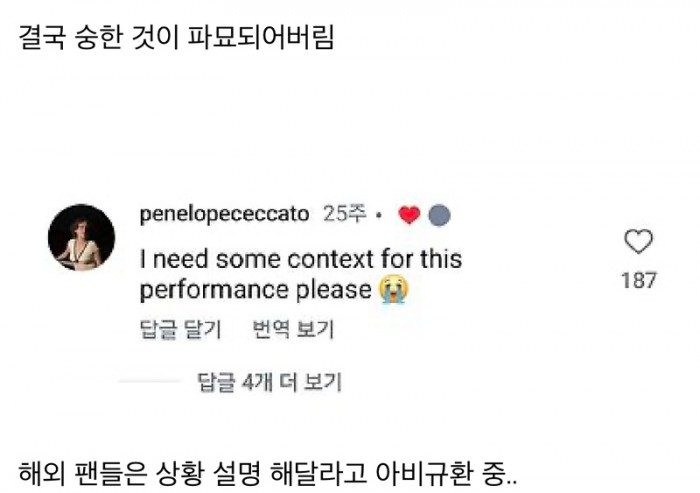The width and height of the screenshot is (700, 493).
Task: Click the red heart badge beside username
Action: click(x=409, y=215)
